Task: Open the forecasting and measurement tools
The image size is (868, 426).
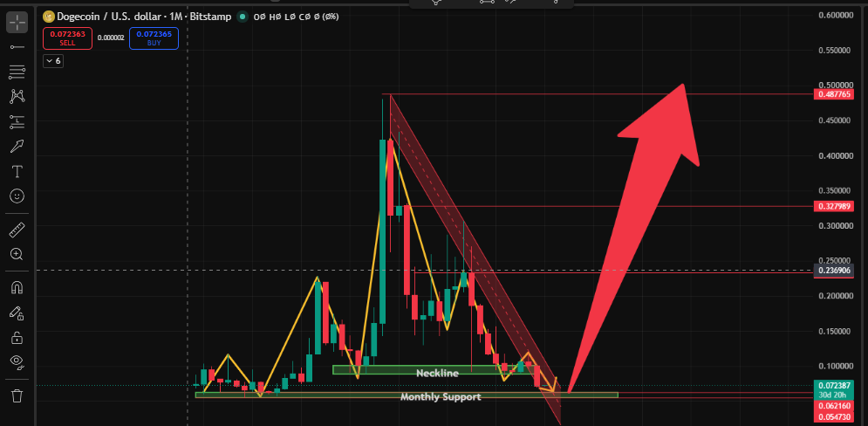Action: pyautogui.click(x=17, y=121)
